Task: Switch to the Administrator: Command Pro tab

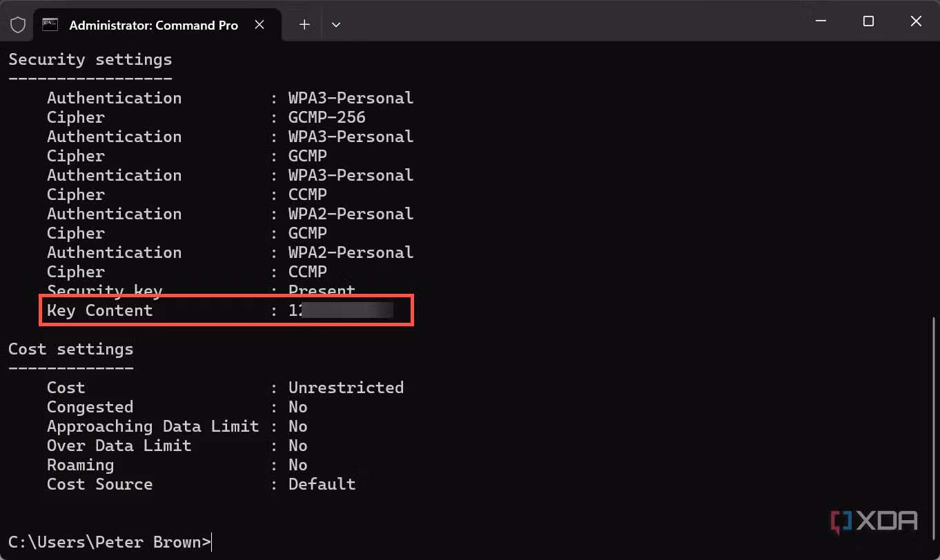Action: 152,24
